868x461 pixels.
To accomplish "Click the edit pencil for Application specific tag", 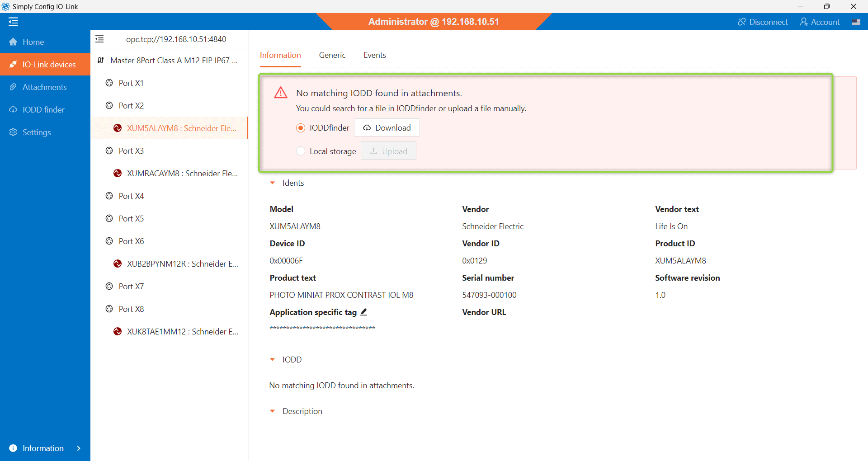I will click(x=364, y=312).
